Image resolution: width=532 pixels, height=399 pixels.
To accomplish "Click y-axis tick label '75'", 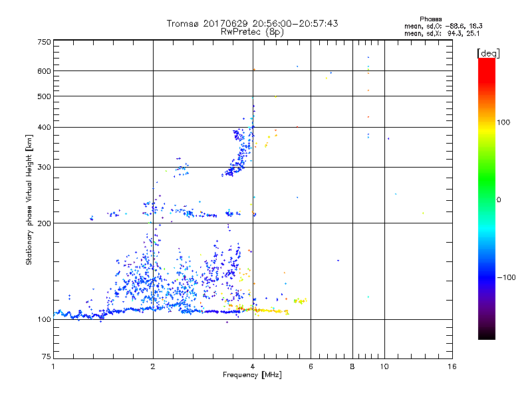I will tap(47, 356).
